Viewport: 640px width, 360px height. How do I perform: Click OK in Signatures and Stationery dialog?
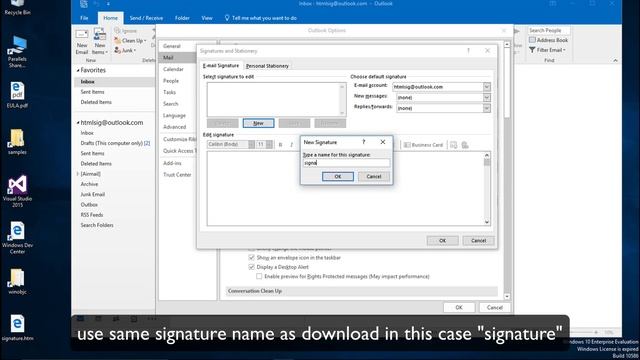[x=442, y=240]
